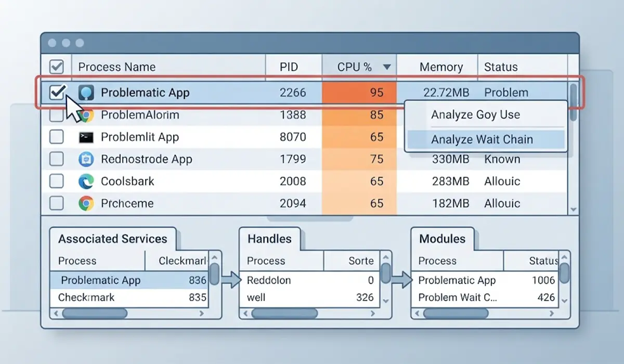Click the PID value 1799
This screenshot has height=364, width=624.
coord(293,159)
